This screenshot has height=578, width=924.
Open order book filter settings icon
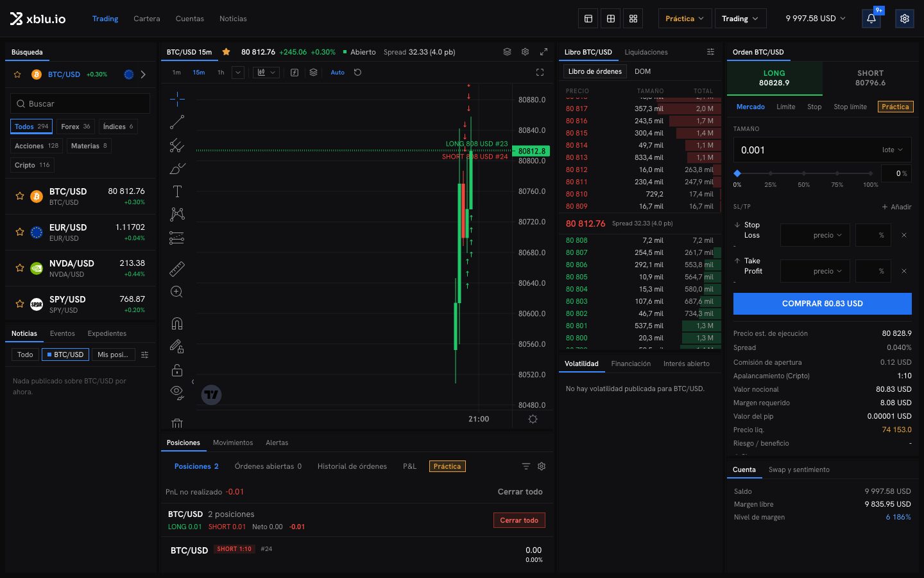pos(710,52)
